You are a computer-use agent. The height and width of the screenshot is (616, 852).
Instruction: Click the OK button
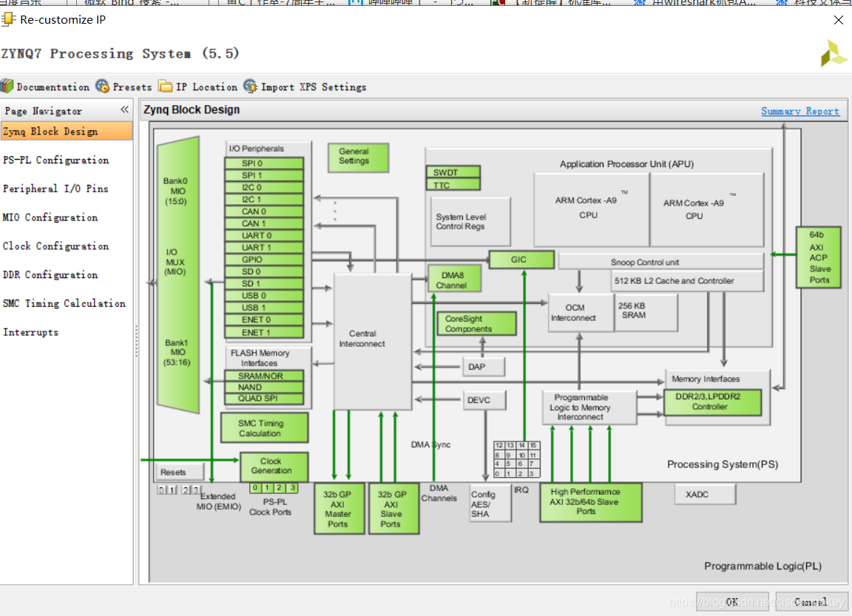pos(732,602)
